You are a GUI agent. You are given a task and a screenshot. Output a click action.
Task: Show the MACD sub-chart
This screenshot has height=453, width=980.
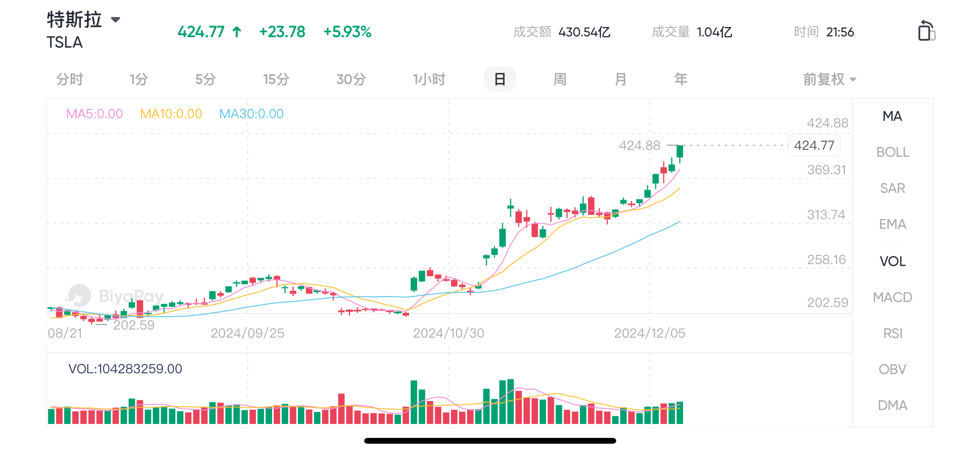pyautogui.click(x=893, y=297)
